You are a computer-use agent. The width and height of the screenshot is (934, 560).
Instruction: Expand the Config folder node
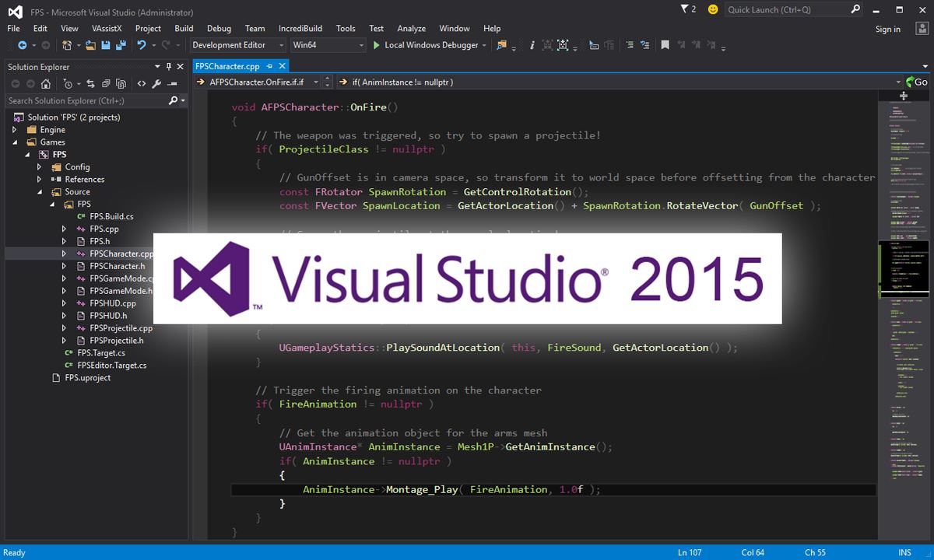click(39, 167)
